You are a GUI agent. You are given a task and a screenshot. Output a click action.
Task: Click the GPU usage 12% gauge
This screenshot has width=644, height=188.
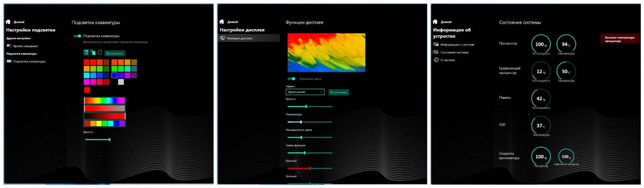541,72
